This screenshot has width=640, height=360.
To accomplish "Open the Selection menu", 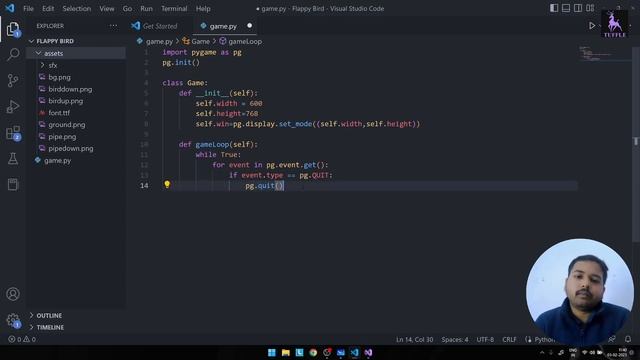I will (x=77, y=9).
